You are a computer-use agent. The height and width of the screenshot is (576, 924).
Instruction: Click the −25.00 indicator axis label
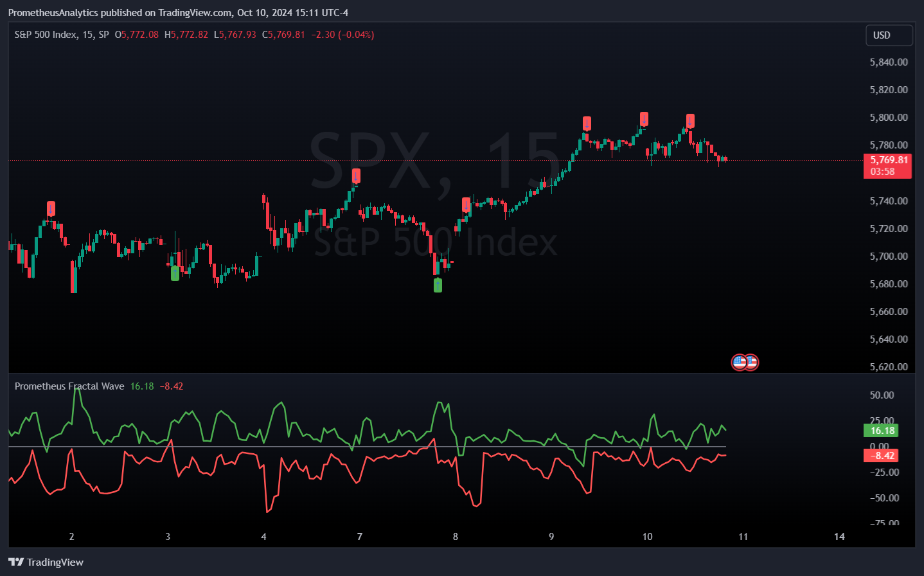pos(884,473)
